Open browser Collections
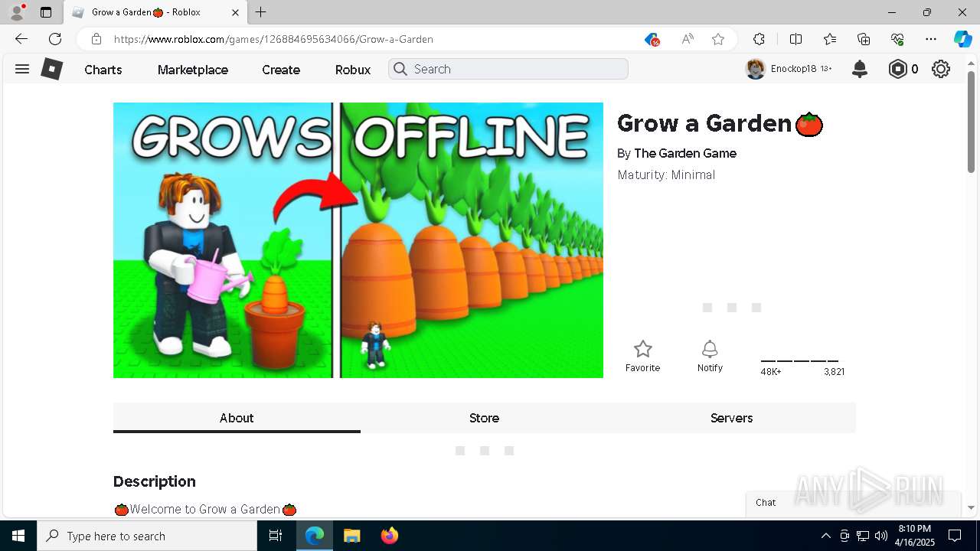This screenshot has height=551, width=980. [864, 39]
